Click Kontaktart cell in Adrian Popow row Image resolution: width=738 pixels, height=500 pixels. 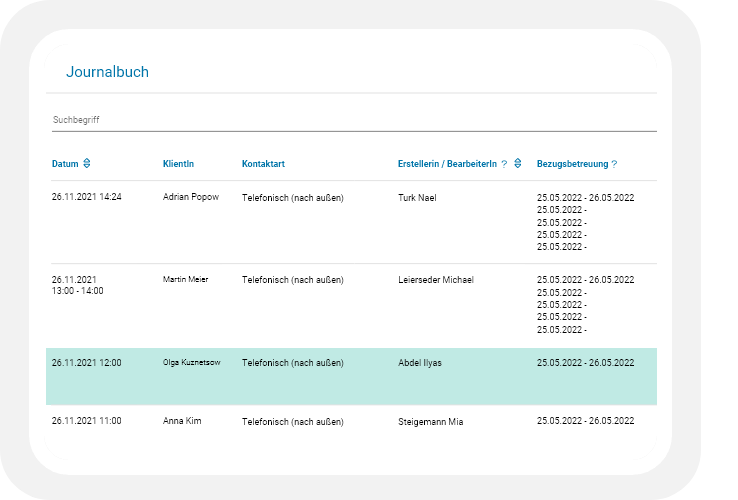pos(293,198)
